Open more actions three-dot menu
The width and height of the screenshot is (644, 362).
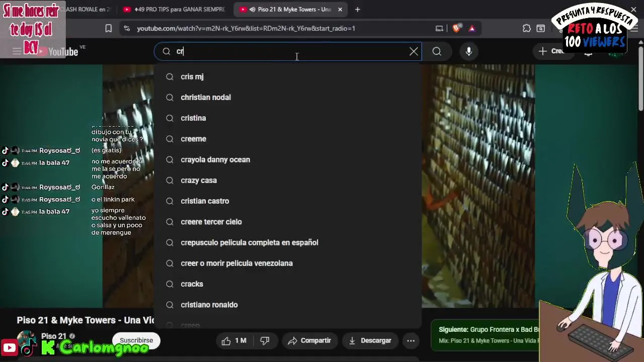[x=411, y=341]
